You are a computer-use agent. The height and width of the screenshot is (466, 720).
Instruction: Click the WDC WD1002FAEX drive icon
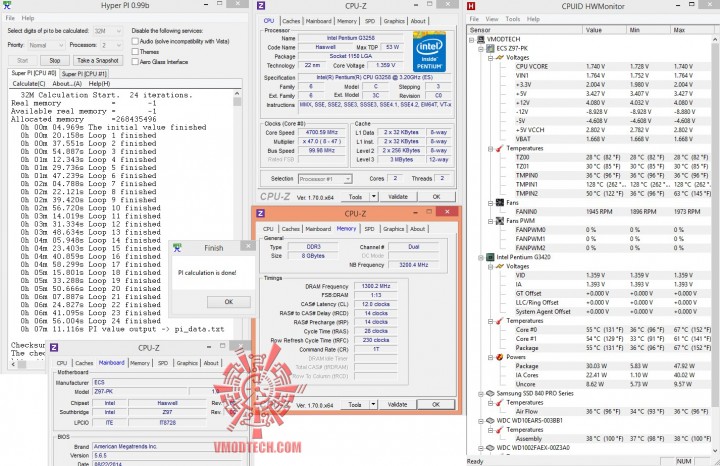(490, 448)
